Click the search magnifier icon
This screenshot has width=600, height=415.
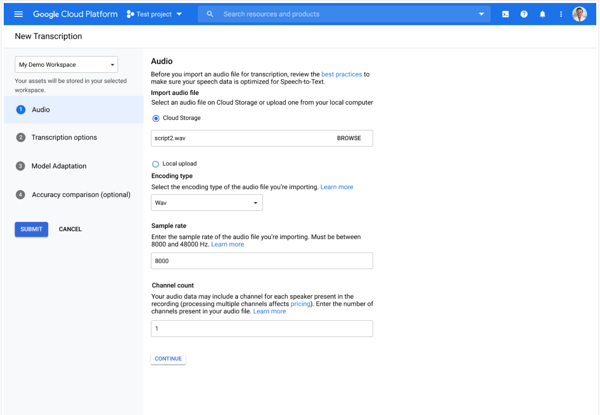pos(210,14)
